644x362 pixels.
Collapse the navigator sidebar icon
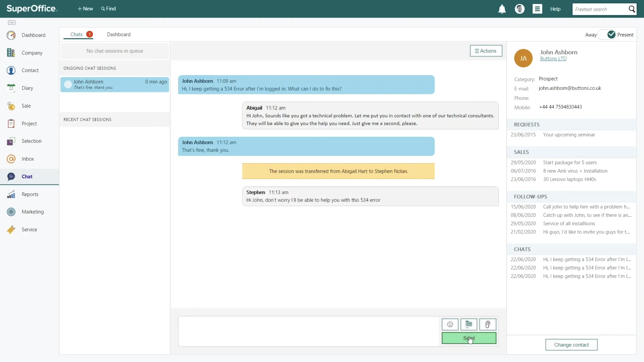coord(11,23)
